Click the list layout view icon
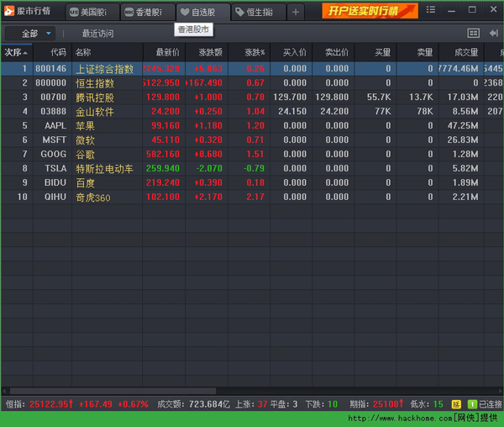504x427 pixels. (x=473, y=34)
